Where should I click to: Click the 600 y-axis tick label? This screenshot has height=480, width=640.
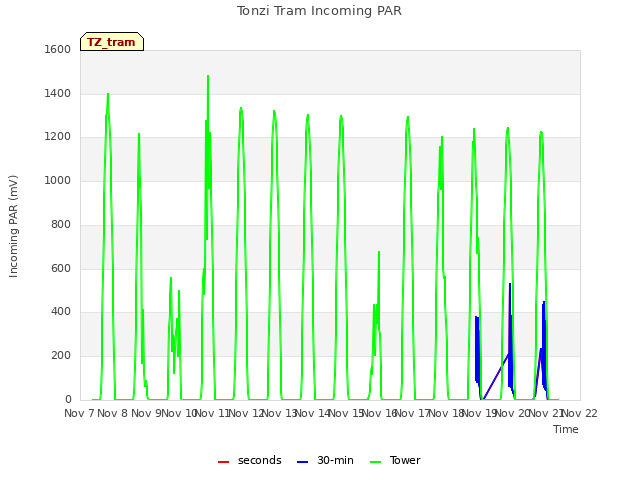point(61,269)
